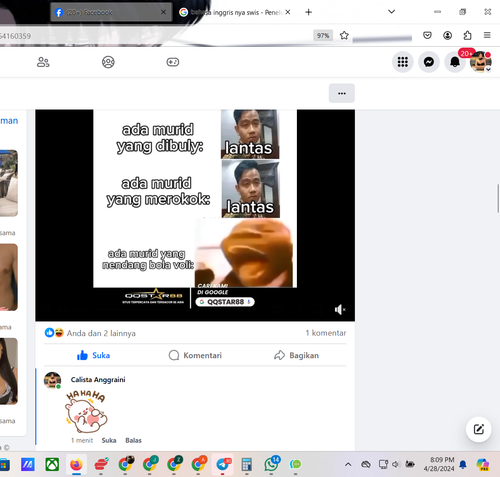
Task: Click the 'man' link in left sidebar
Action: pos(9,121)
